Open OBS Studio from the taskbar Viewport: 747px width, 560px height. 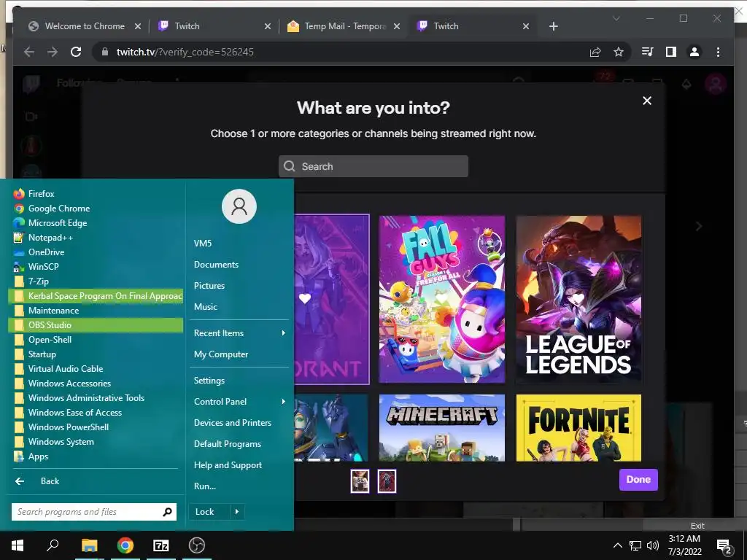point(197,545)
